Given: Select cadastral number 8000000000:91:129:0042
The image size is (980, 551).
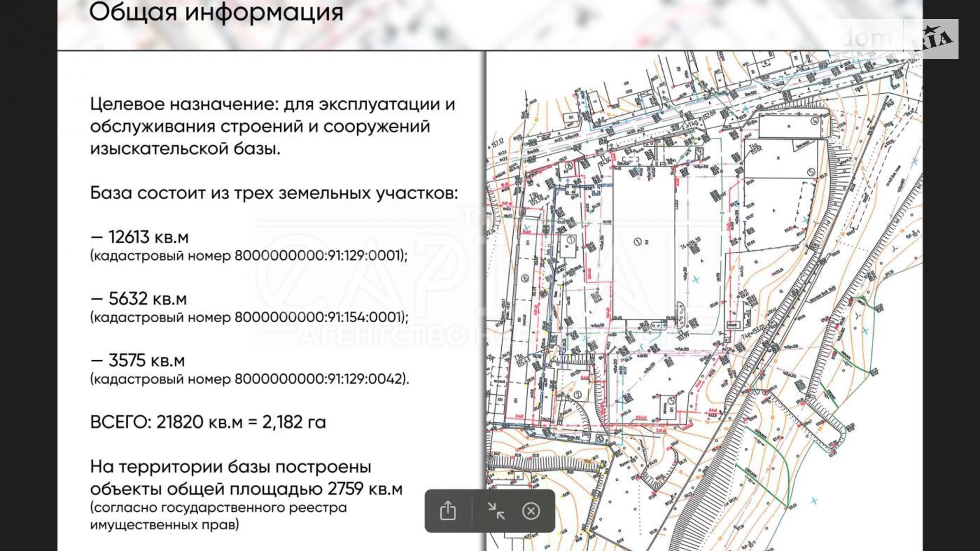Looking at the screenshot, I should pos(320,379).
